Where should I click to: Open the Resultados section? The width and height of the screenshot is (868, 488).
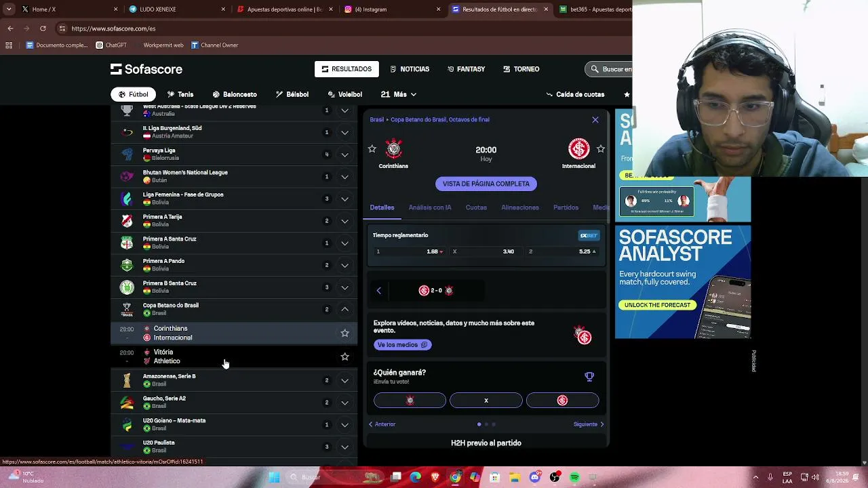347,69
